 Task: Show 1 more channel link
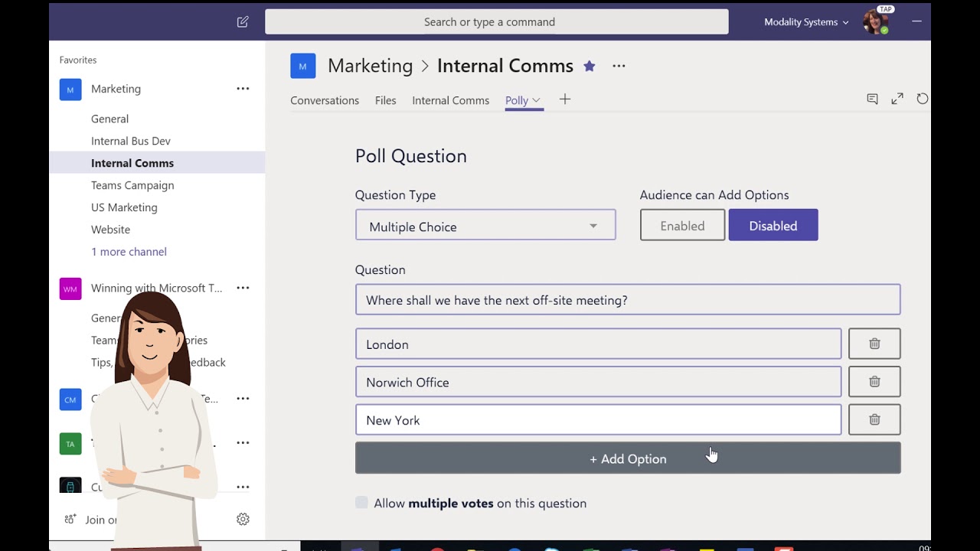[x=129, y=252]
